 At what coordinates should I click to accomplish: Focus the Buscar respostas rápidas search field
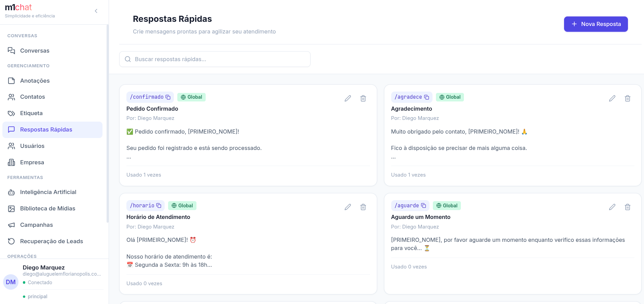click(215, 59)
